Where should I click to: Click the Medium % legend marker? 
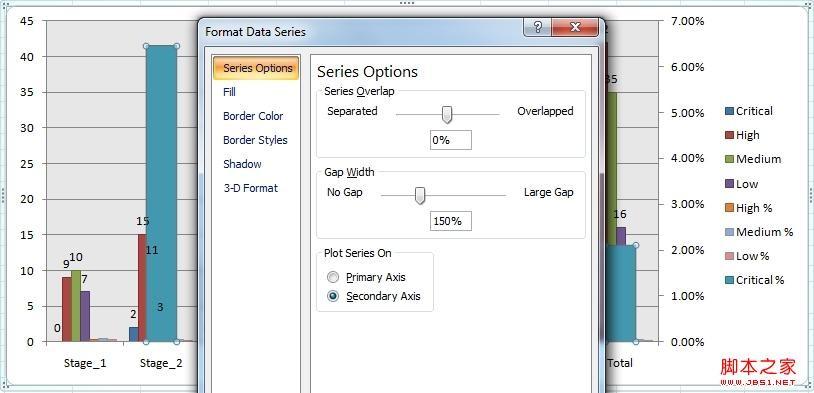point(729,232)
